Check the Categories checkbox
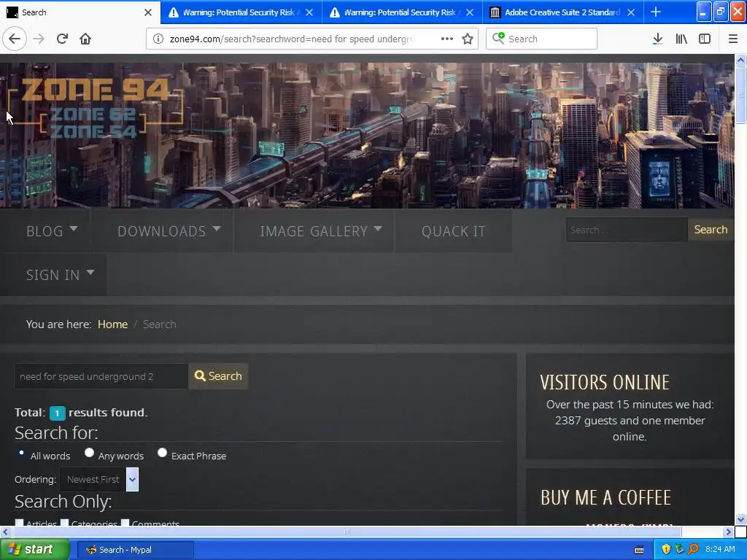The image size is (747, 560). click(65, 523)
